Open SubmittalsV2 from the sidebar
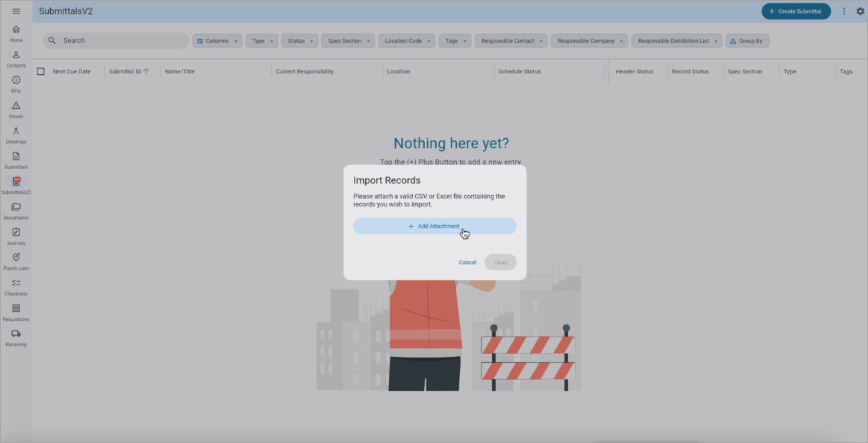The width and height of the screenshot is (868, 443). (x=16, y=186)
